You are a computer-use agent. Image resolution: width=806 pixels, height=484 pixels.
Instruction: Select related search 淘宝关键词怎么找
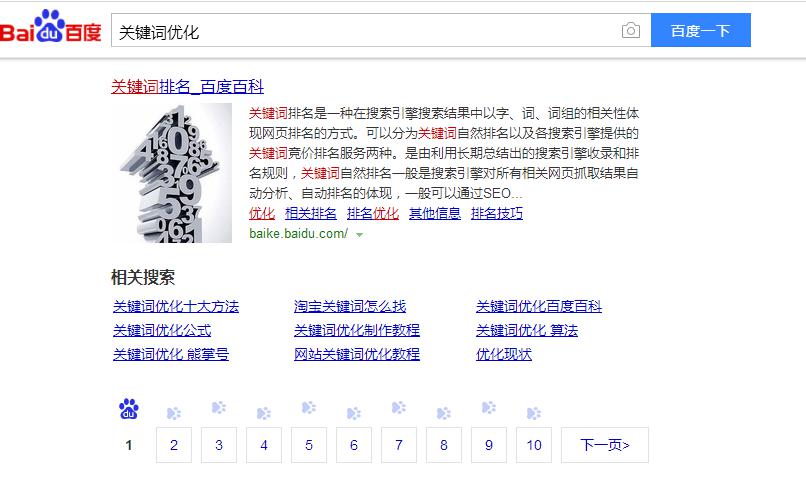coord(350,307)
